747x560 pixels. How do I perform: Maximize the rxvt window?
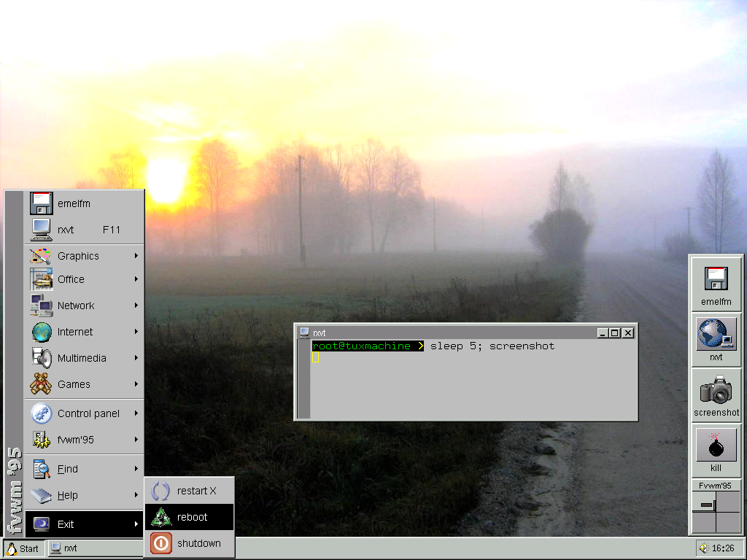point(614,332)
